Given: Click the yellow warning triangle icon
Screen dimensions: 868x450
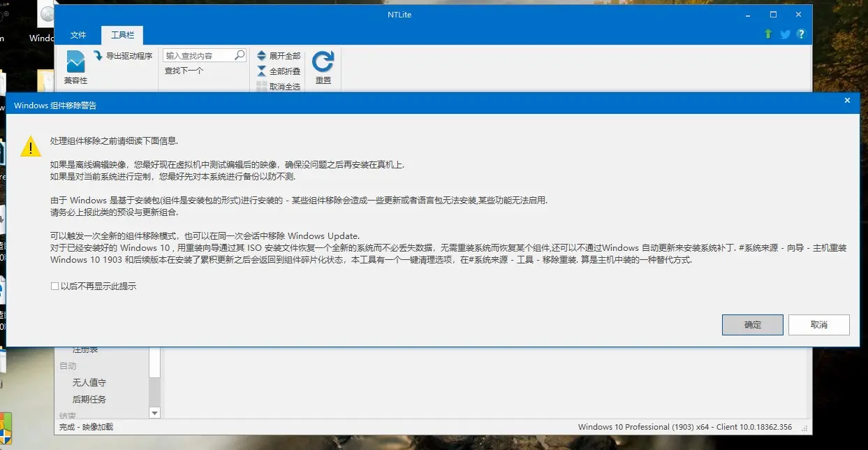Looking at the screenshot, I should tap(31, 146).
